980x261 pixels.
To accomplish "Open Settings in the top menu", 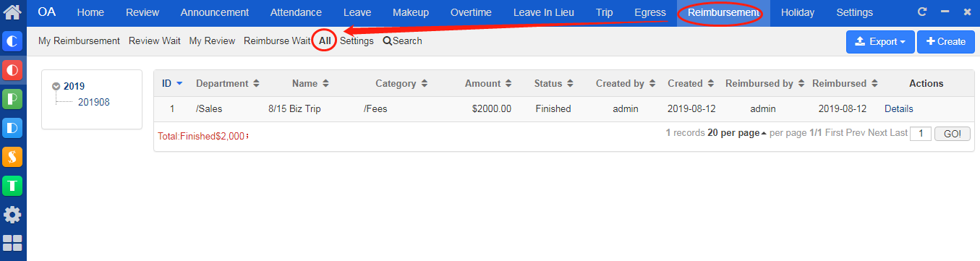I will point(855,12).
